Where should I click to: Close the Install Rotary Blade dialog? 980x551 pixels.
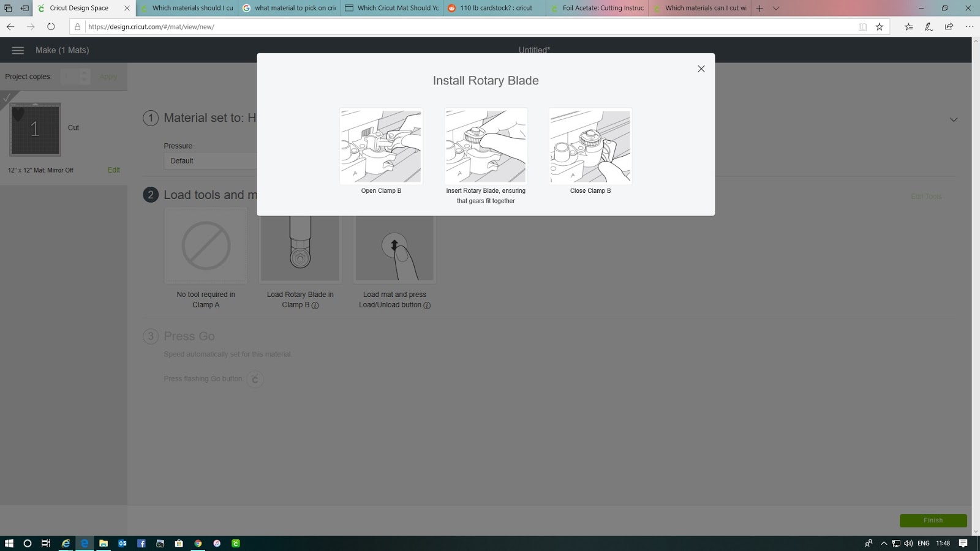pyautogui.click(x=701, y=69)
